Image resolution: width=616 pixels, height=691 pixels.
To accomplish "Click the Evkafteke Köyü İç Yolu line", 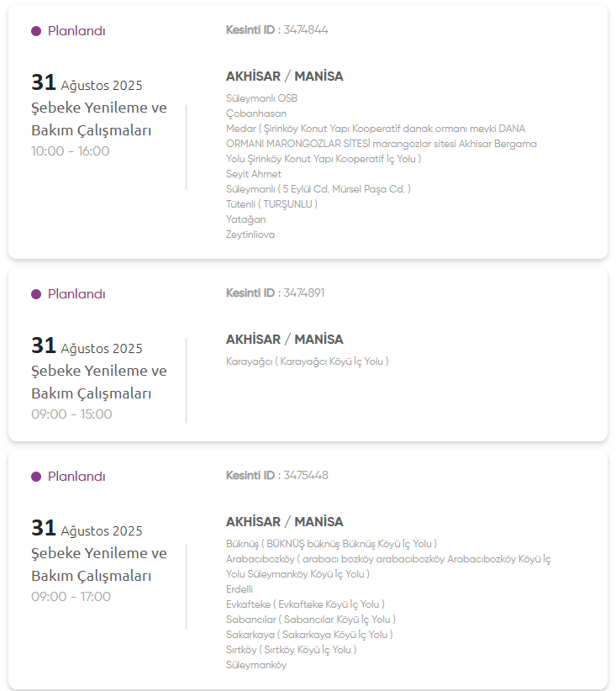I will pos(305,604).
